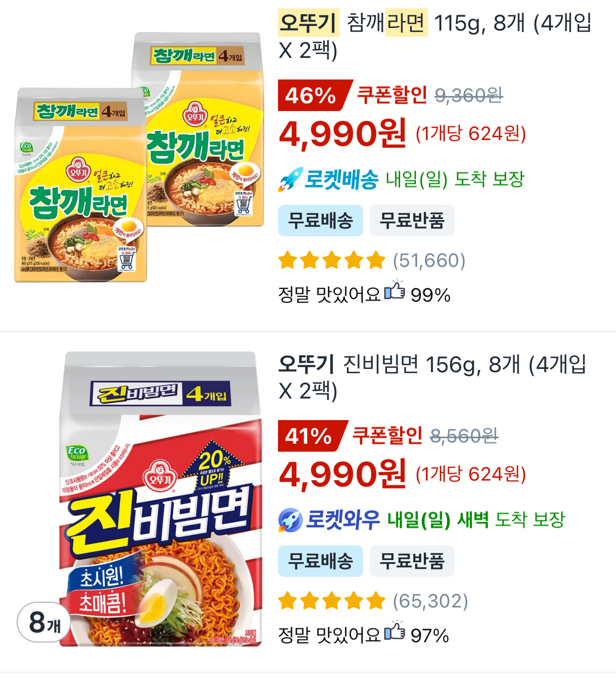
Task: Click the thumbs-up icon showing 97%
Action: tap(394, 632)
